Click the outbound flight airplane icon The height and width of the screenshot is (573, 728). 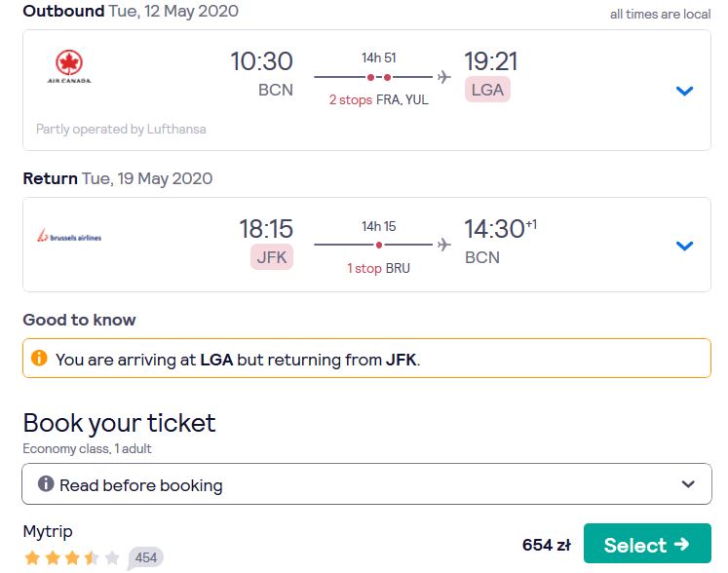click(443, 77)
